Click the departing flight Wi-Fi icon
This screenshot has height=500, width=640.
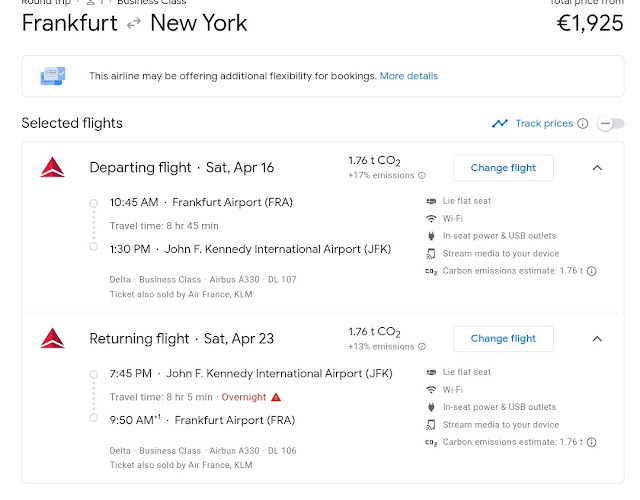[431, 218]
